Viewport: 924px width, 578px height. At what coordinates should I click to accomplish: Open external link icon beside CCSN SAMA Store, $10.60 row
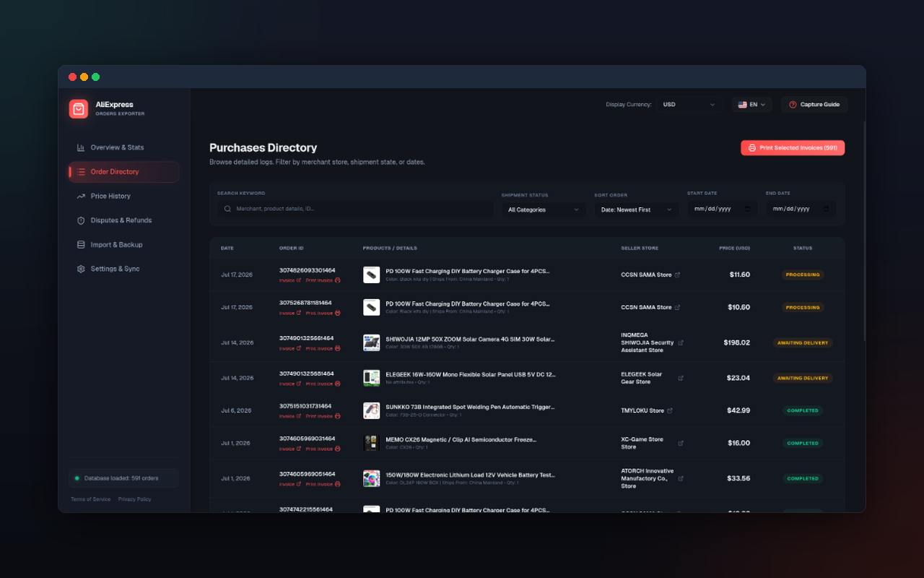pyautogui.click(x=677, y=307)
